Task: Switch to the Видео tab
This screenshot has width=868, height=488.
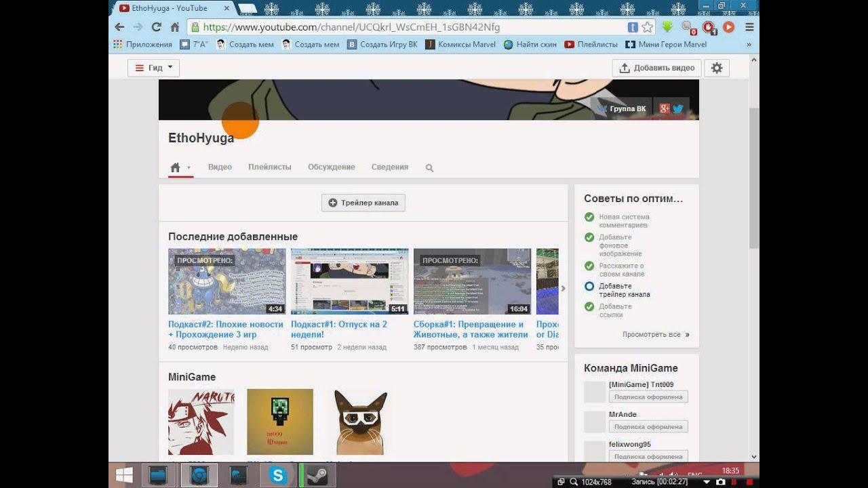Action: (x=220, y=167)
